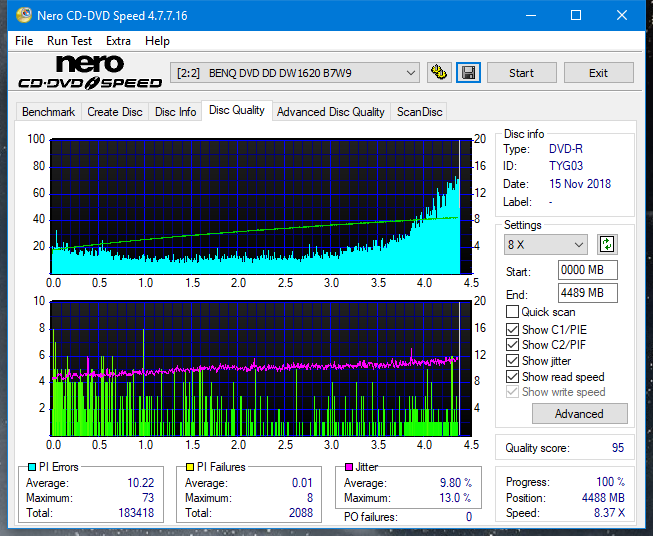Click the cyan PI Errors color swatch
Screen dimensions: 653x536
tap(32, 467)
